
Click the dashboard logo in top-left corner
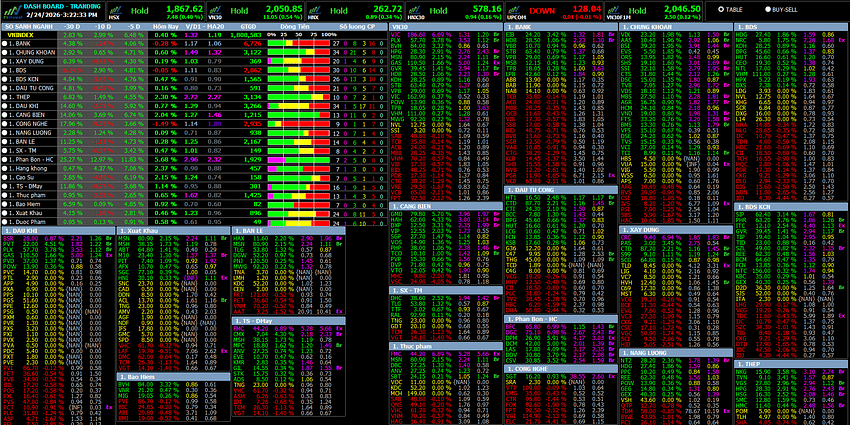[11, 10]
